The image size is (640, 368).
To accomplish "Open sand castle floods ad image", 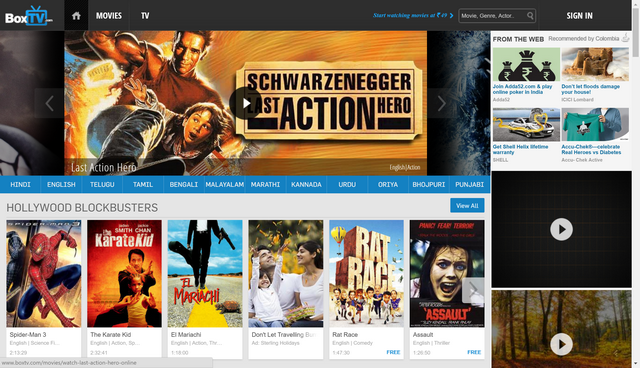I will coord(595,64).
